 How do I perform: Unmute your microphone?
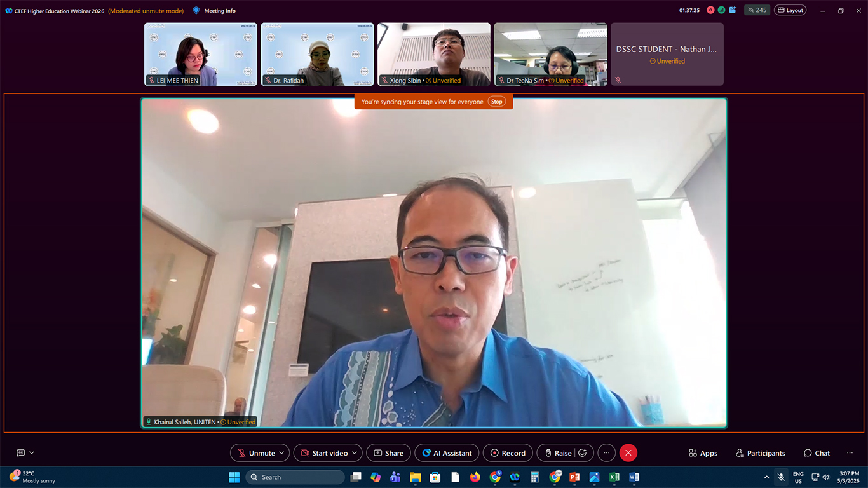(257, 452)
